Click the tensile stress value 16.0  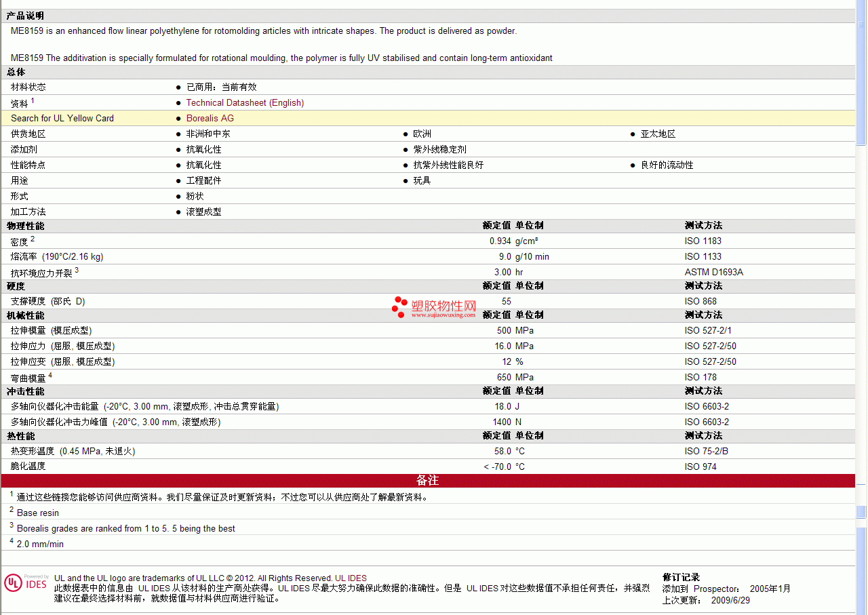(x=503, y=346)
